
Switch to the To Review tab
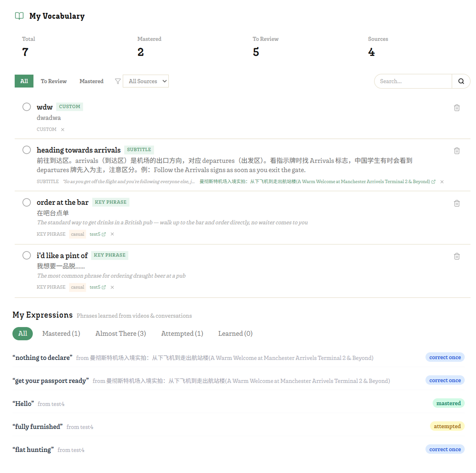coord(54,81)
